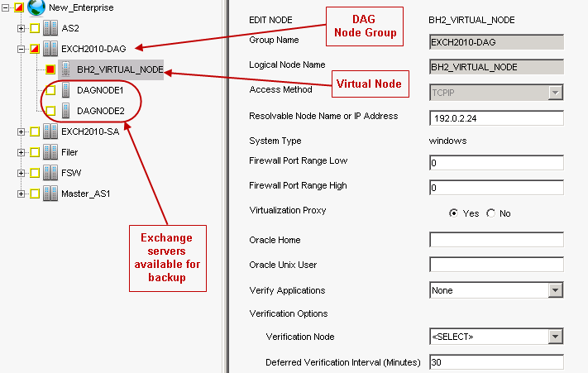Collapse the EXCH2010-DAG tree node

21,50
